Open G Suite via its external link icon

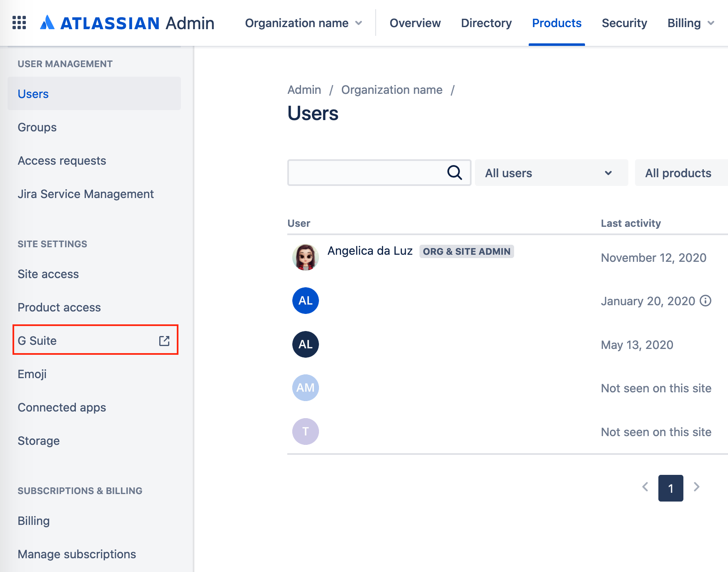[x=164, y=340]
